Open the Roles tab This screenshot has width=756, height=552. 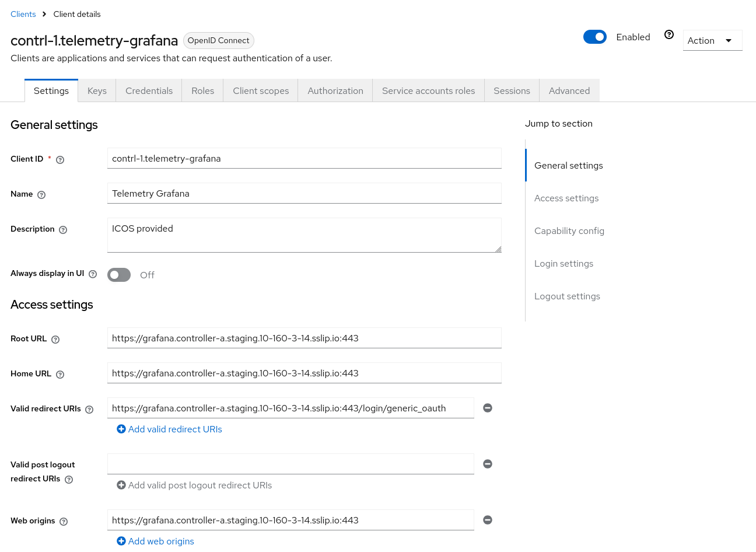(203, 90)
